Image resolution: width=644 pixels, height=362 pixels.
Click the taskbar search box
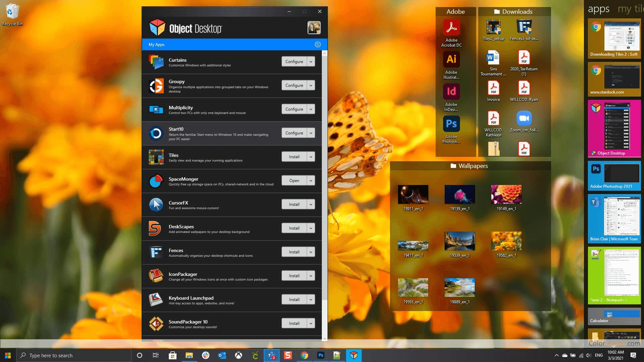(x=74, y=355)
